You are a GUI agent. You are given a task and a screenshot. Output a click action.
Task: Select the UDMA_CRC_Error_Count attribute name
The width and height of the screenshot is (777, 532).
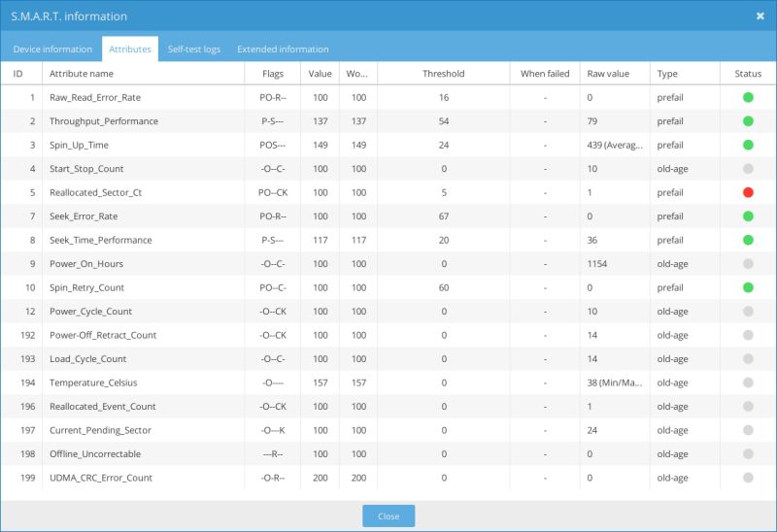click(x=101, y=478)
